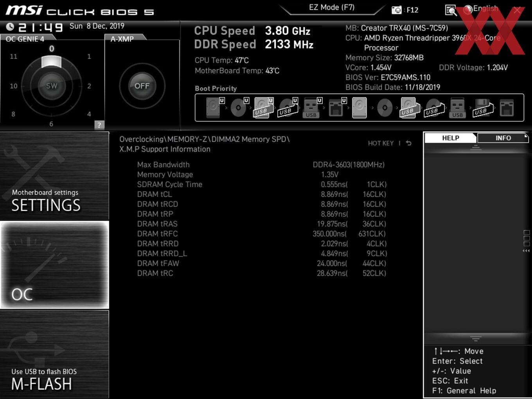
Task: Select the A-XMP panel label
Action: click(x=122, y=39)
